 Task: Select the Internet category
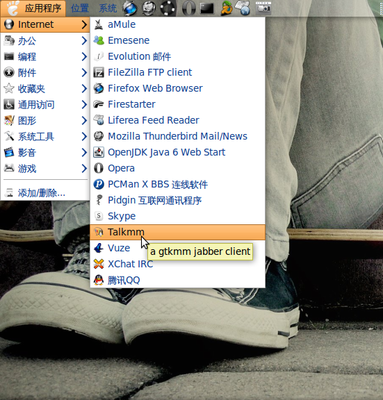click(45, 25)
